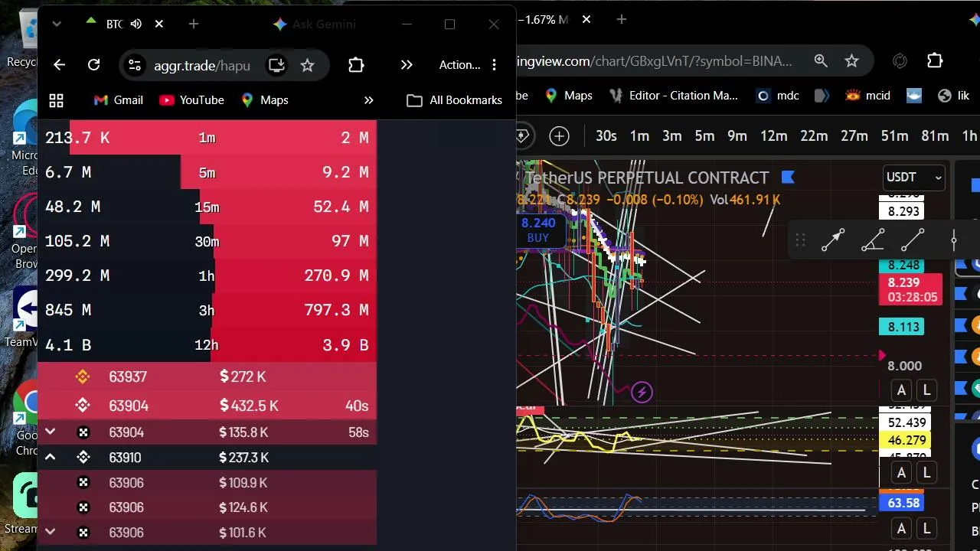The image size is (980, 551).
Task: Select the 30m volume row
Action: click(x=207, y=241)
